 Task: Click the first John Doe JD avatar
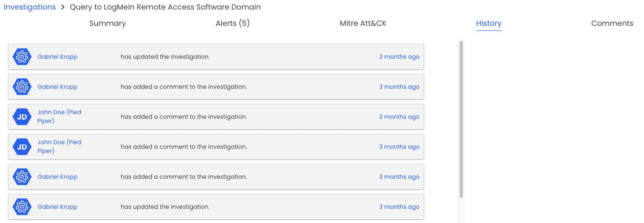[x=22, y=117]
